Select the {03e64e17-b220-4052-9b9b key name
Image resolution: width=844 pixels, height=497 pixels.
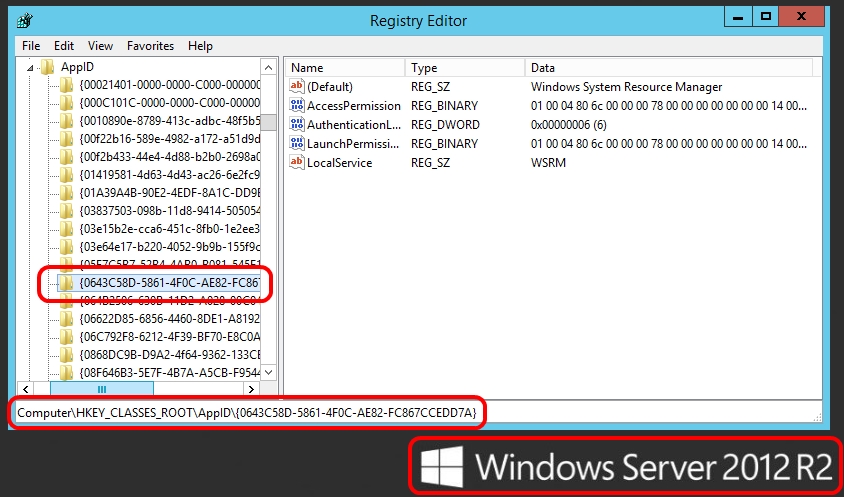[170, 247]
